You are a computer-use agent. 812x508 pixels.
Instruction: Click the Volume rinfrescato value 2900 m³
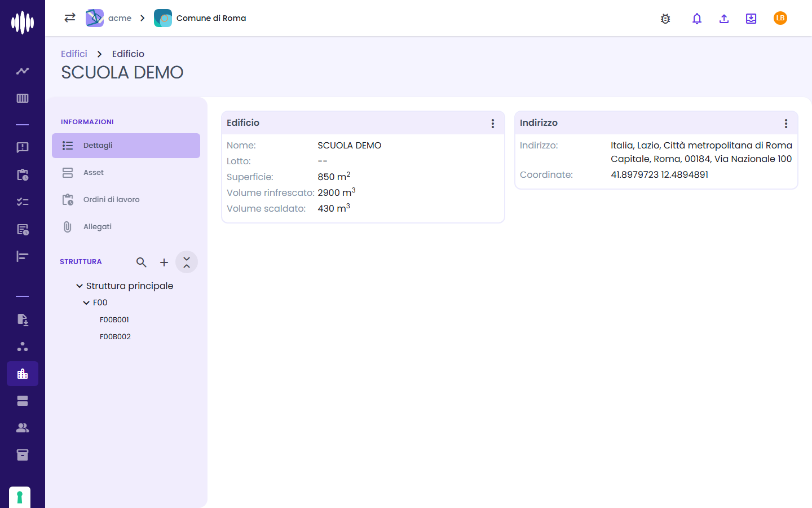tap(337, 192)
